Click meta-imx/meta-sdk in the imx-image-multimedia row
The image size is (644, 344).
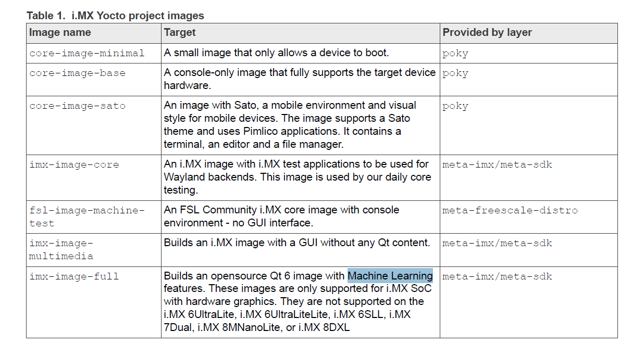497,243
